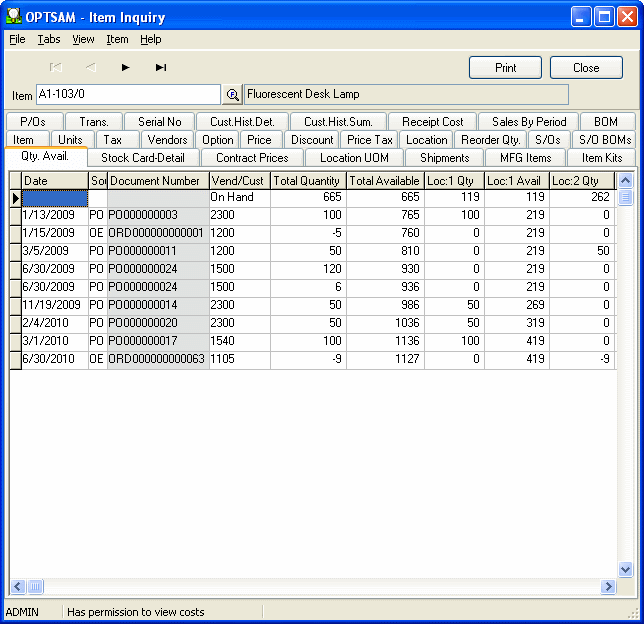Image resolution: width=644 pixels, height=624 pixels.
Task: Open the Sales By Period tab
Action: click(529, 122)
